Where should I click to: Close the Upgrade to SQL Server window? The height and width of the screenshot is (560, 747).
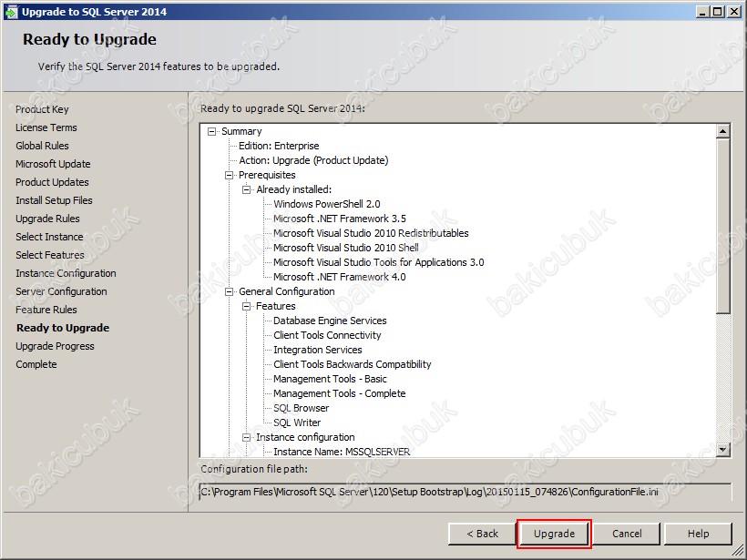[733, 12]
